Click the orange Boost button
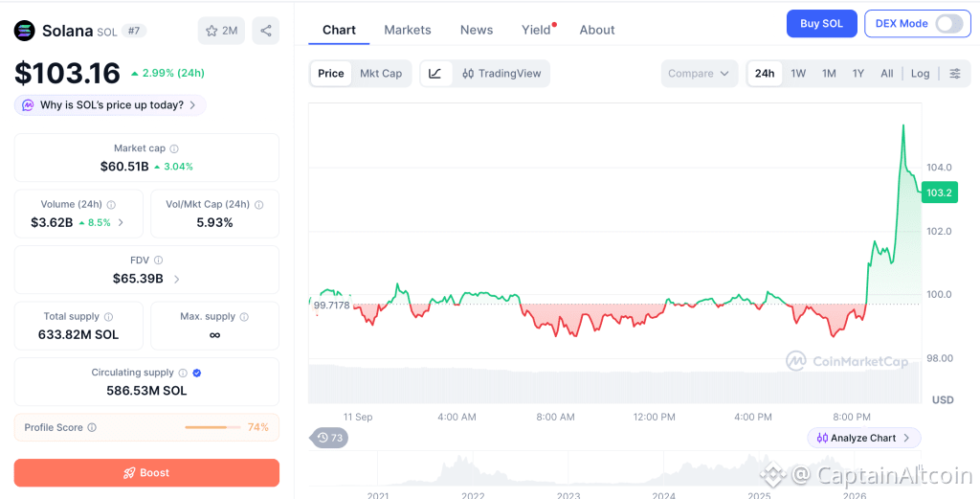The width and height of the screenshot is (980, 499). pos(146,473)
